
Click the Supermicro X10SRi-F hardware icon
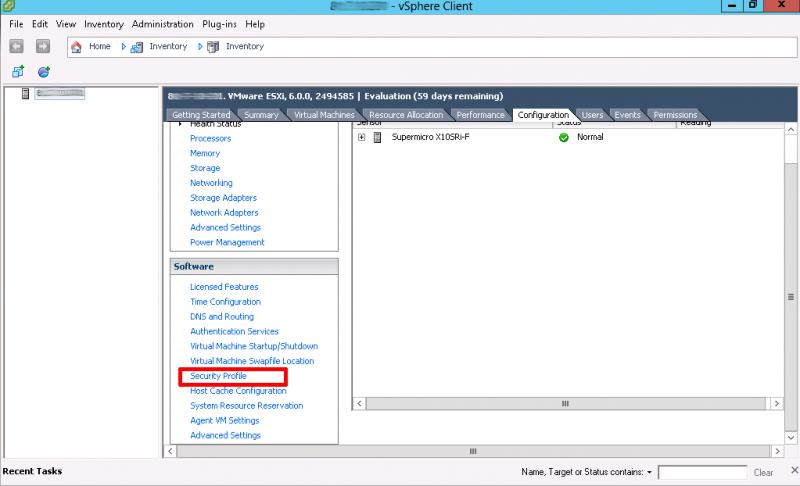(378, 137)
